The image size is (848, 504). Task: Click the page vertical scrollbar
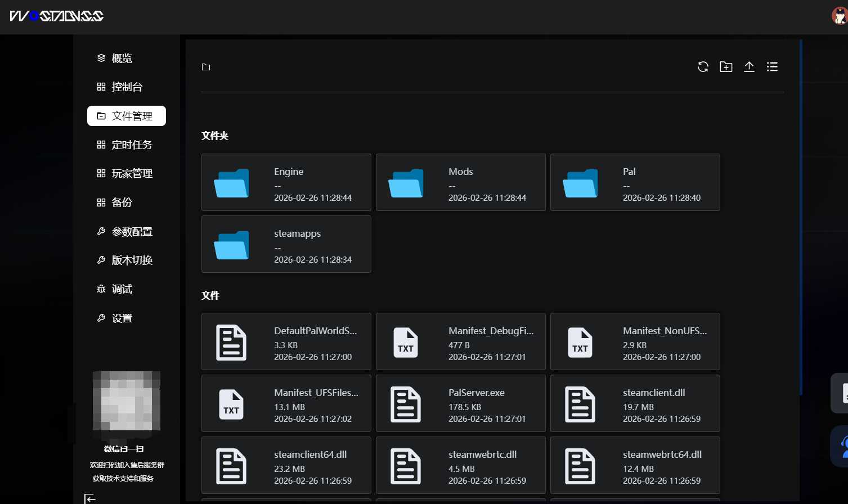tap(801, 217)
